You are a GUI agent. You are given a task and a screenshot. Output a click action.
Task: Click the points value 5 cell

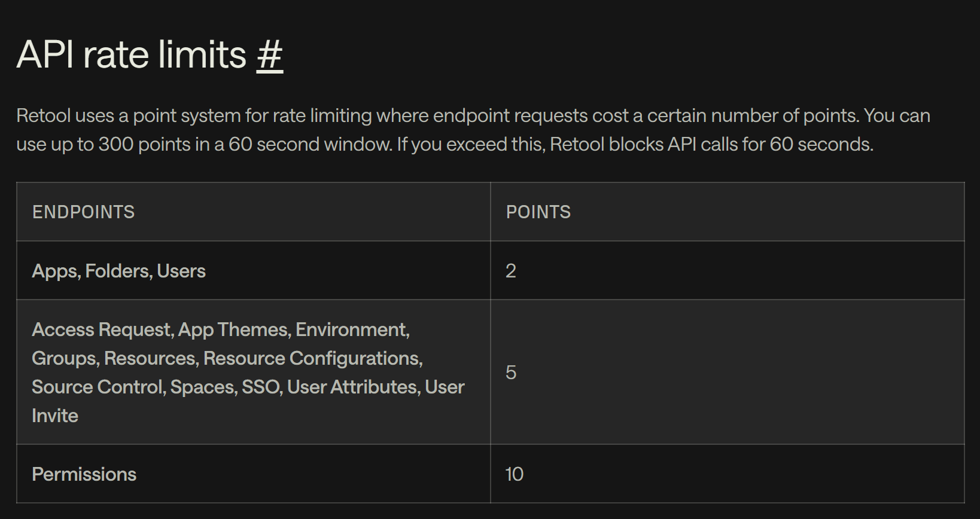511,373
